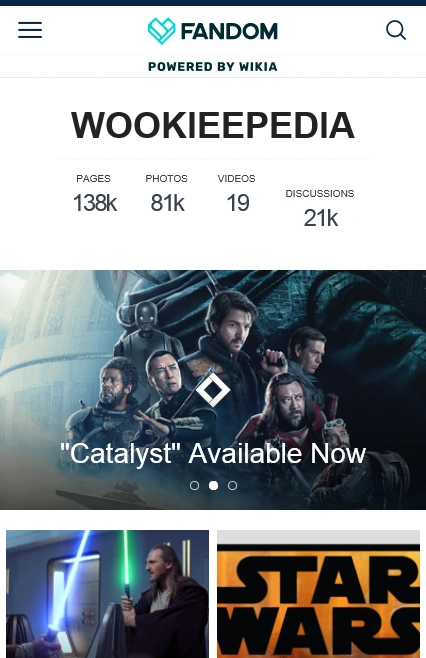Open the hamburger navigation menu
This screenshot has width=426, height=658.
coord(30,30)
